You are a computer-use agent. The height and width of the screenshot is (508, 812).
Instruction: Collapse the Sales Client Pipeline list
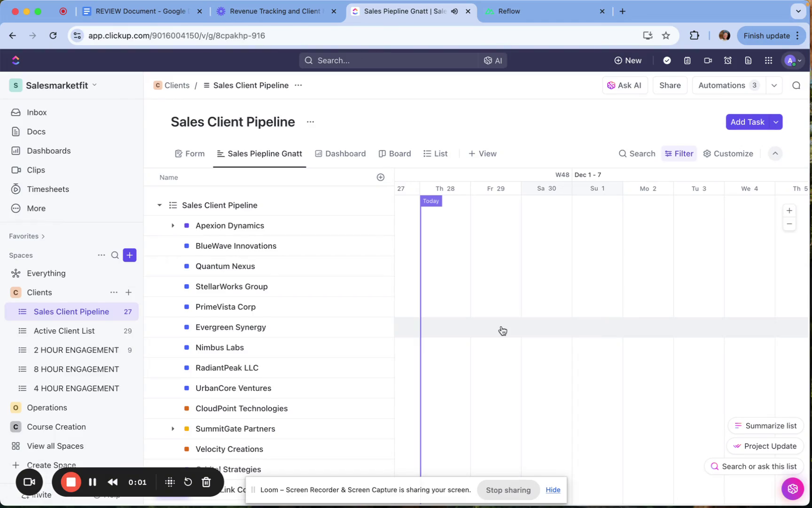(x=159, y=206)
